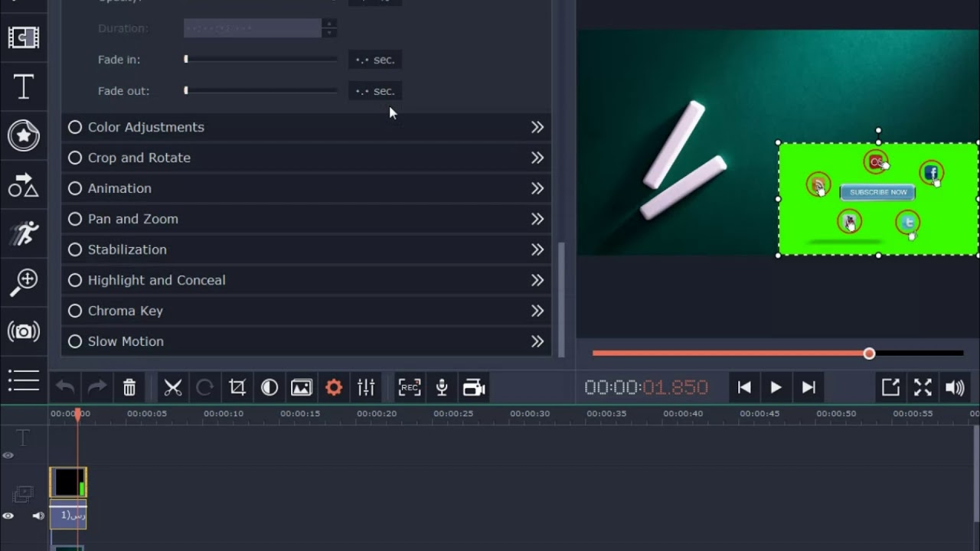Open the running-man Animation tab in sidebar
The height and width of the screenshot is (551, 980).
click(x=24, y=233)
